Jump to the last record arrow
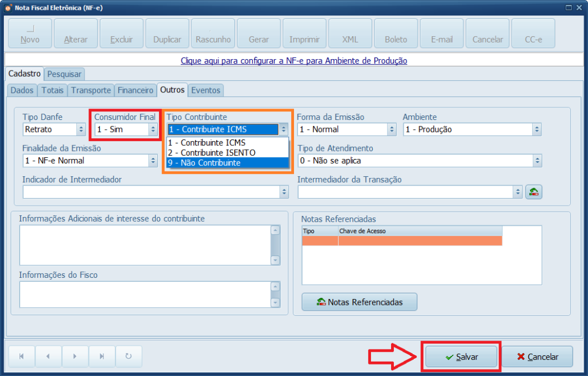This screenshot has width=588, height=376. click(x=102, y=356)
